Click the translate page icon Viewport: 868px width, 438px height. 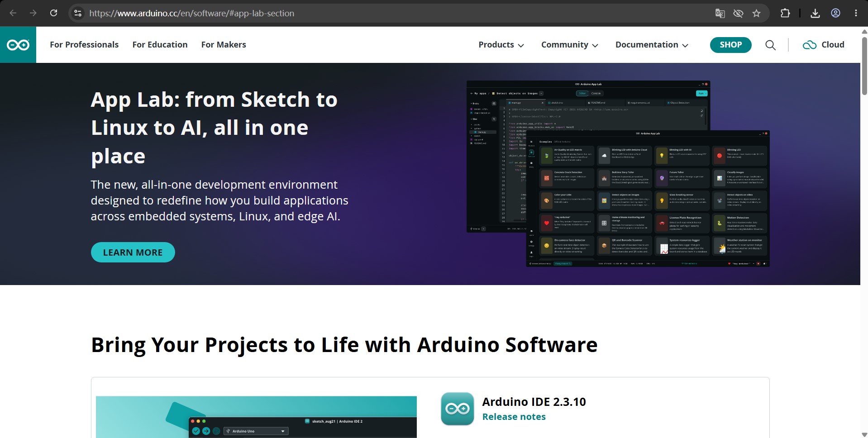[720, 14]
